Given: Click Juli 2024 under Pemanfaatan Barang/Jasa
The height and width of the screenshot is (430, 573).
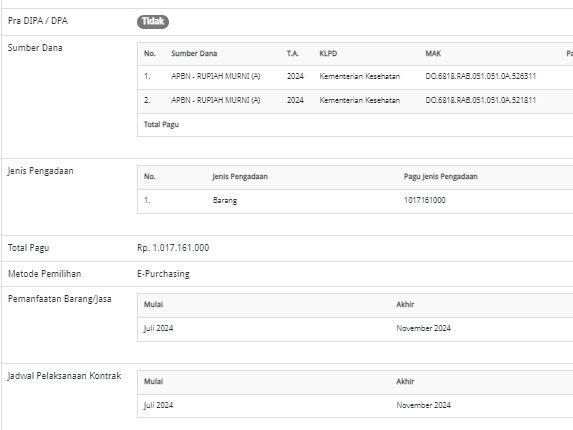Looking at the screenshot, I should pos(158,328).
